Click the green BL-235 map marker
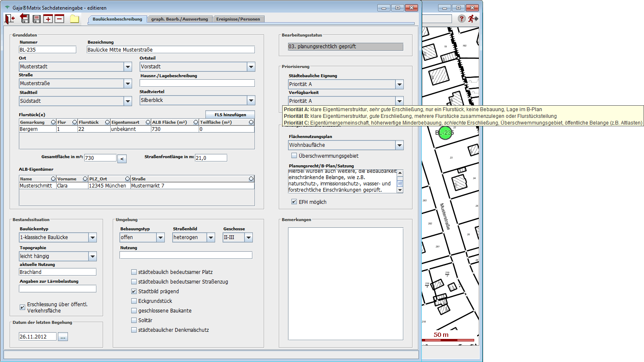This screenshot has width=644, height=362. [444, 133]
